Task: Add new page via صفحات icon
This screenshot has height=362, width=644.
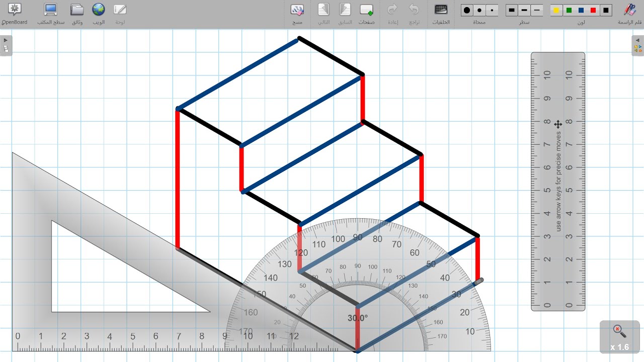Action: point(366,9)
